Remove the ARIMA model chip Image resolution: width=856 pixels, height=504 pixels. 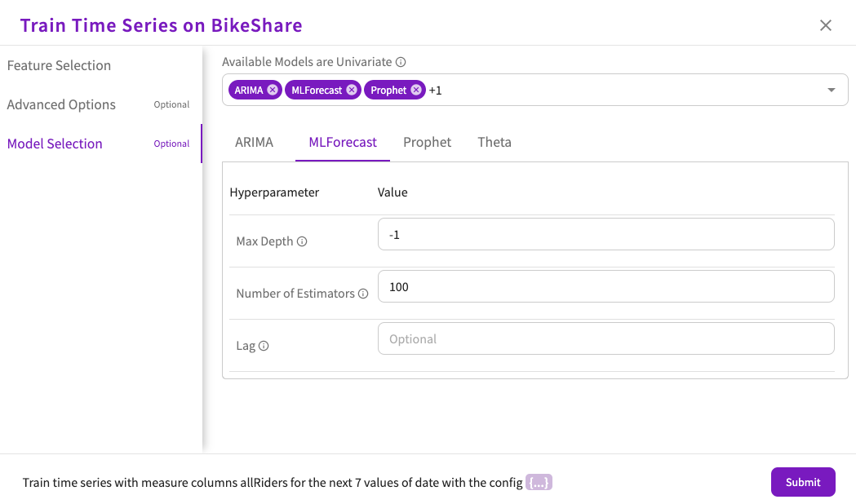coord(273,90)
